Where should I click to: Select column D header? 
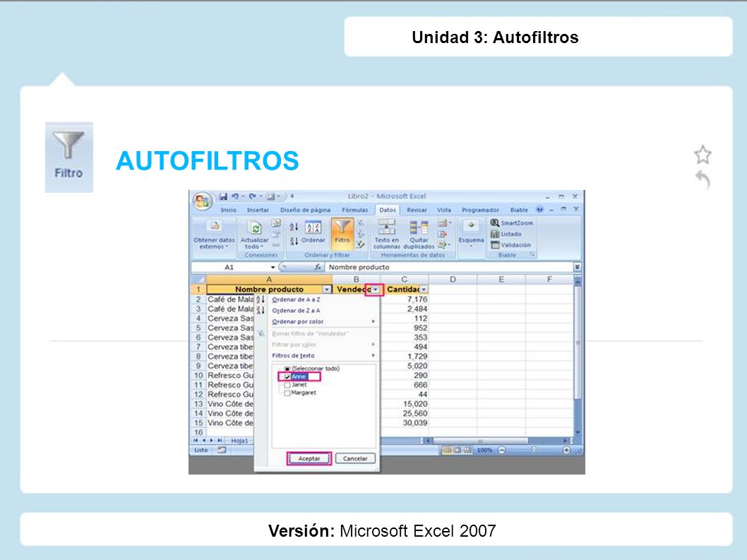coord(453,280)
